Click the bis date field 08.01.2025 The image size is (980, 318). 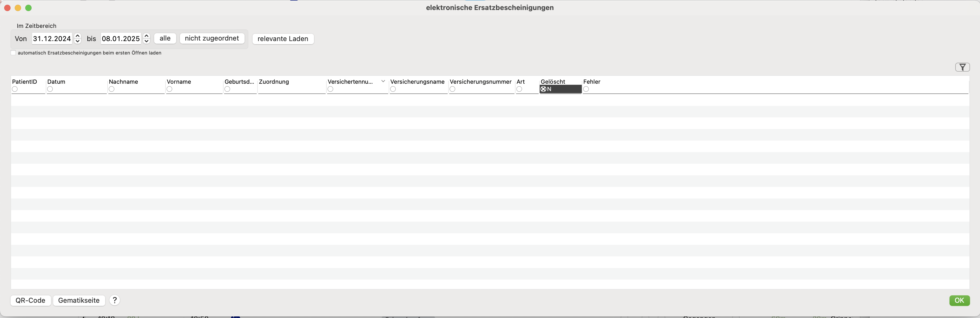[x=121, y=38]
